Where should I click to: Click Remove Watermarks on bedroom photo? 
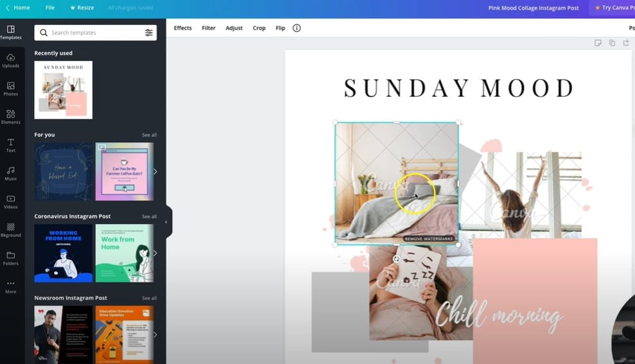pos(429,239)
